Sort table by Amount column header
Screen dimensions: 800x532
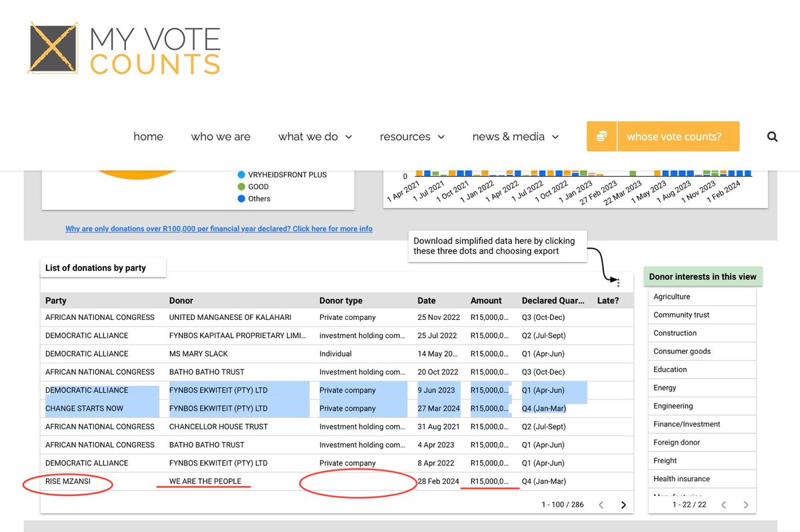click(x=486, y=301)
